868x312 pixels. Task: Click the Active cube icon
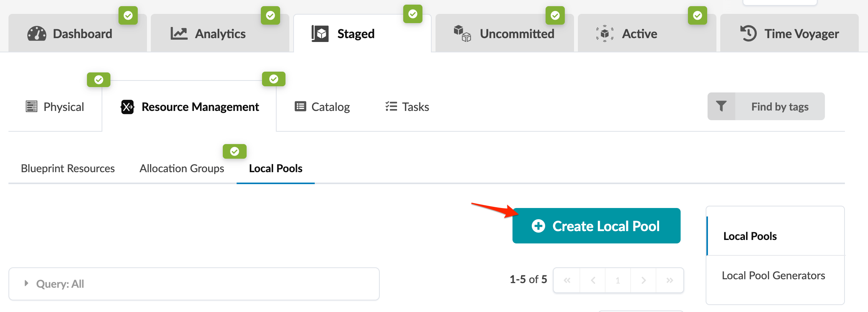(604, 34)
